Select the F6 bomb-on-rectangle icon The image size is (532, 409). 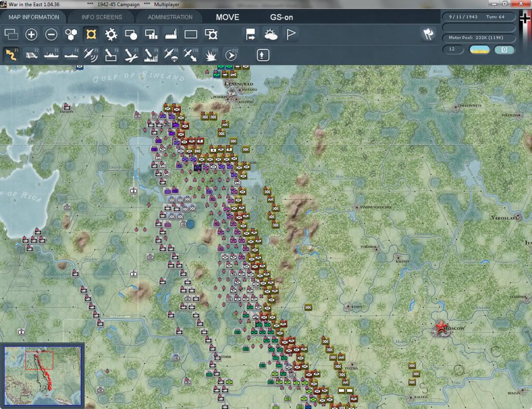click(x=111, y=55)
